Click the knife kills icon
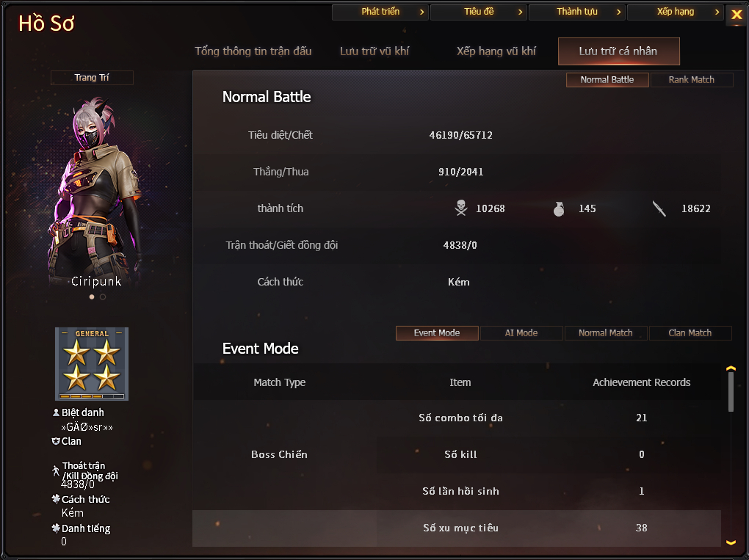This screenshot has width=749, height=560. (x=659, y=208)
